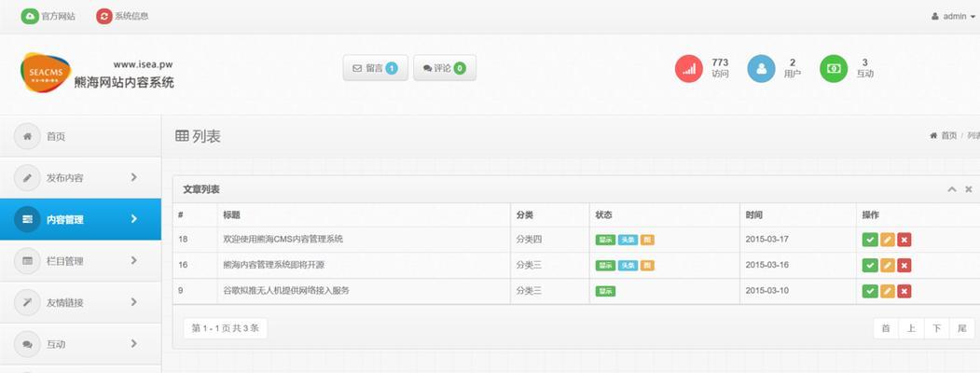Image resolution: width=980 pixels, height=373 pixels.
Task: Click the date 2015-03-17
Action: (x=766, y=240)
